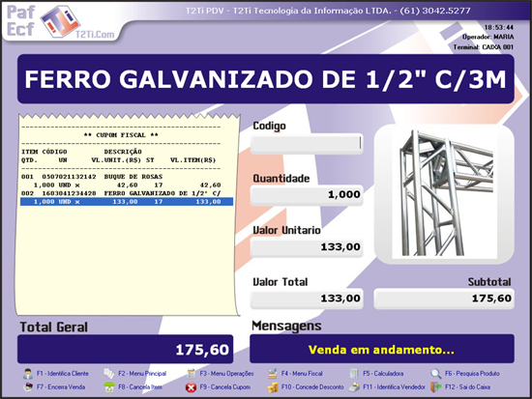Choose F12 - Sai do Caixa
Image resolution: width=532 pixels, height=399 pixels.
coord(467,387)
